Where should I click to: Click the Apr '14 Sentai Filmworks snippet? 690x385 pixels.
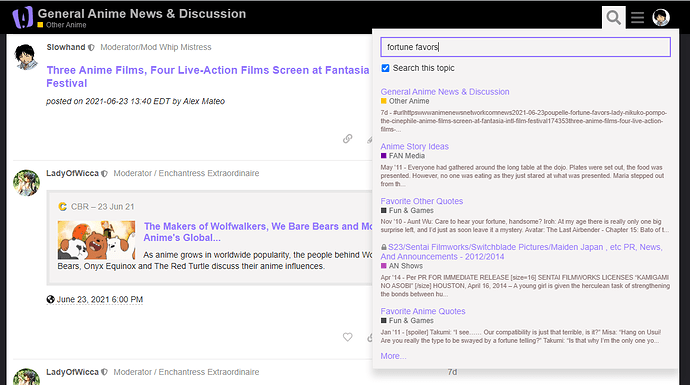coord(525,286)
